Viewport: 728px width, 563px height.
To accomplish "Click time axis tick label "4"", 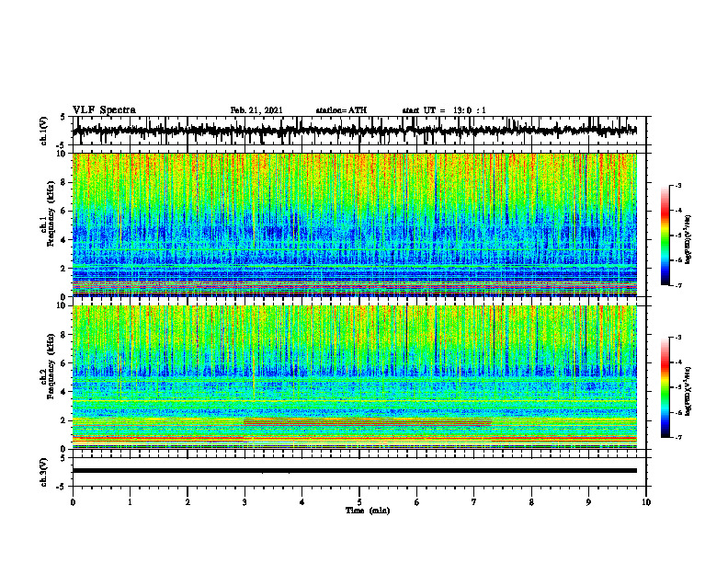I will [x=302, y=502].
